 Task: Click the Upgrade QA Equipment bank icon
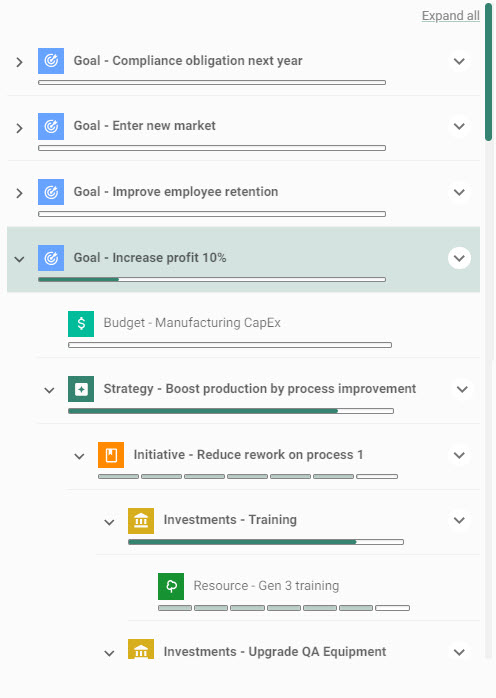pyautogui.click(x=141, y=649)
